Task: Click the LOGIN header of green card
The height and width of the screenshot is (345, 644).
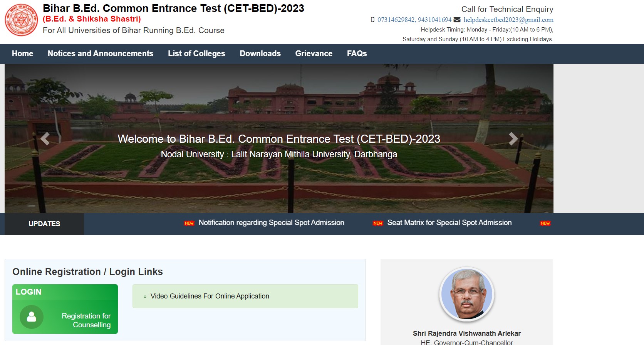Action: click(29, 292)
